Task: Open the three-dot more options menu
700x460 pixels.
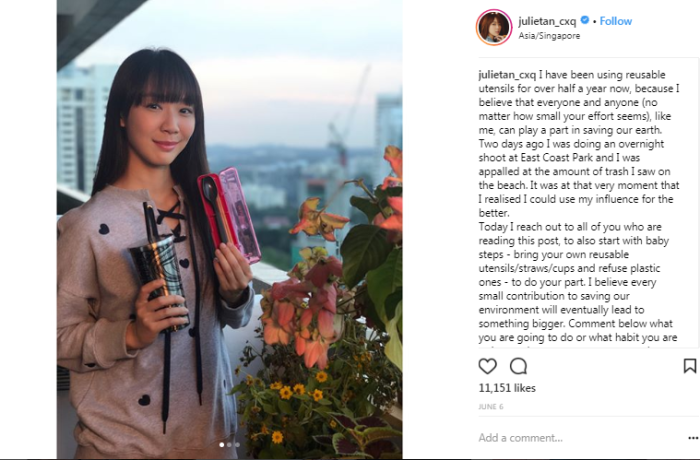Action: (x=693, y=438)
